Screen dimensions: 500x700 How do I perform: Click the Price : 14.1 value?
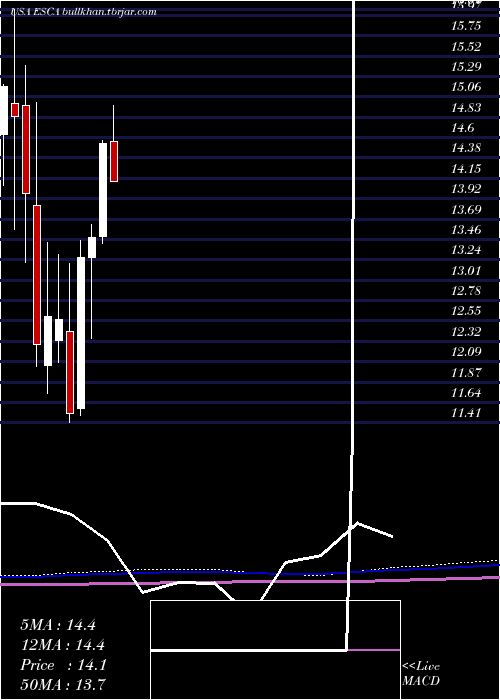(x=63, y=665)
